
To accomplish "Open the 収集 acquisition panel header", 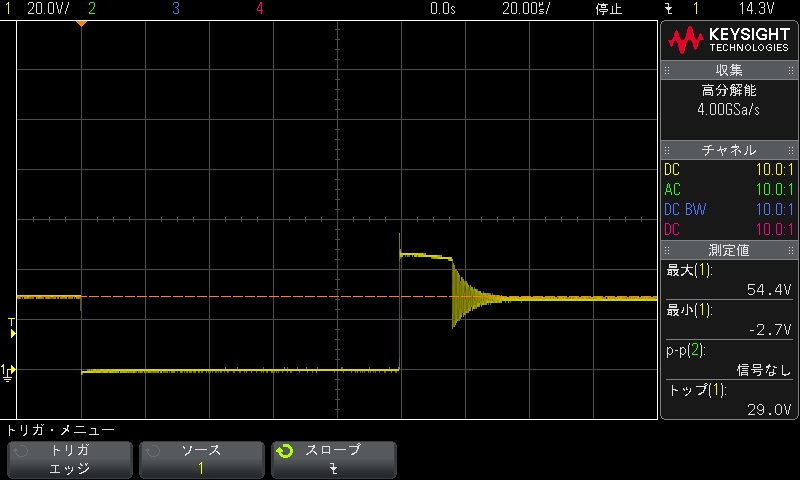I will coord(729,70).
